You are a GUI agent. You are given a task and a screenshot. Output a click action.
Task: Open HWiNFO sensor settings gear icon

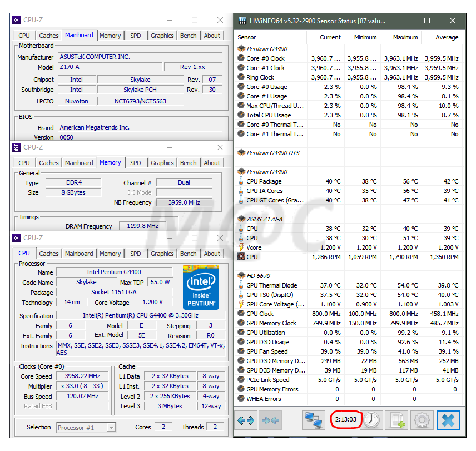click(x=422, y=420)
